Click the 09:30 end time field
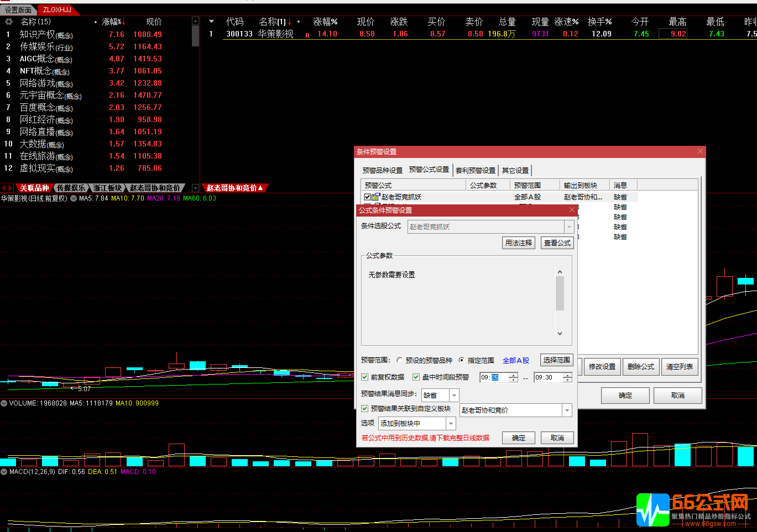The height and width of the screenshot is (532, 757). pos(547,378)
